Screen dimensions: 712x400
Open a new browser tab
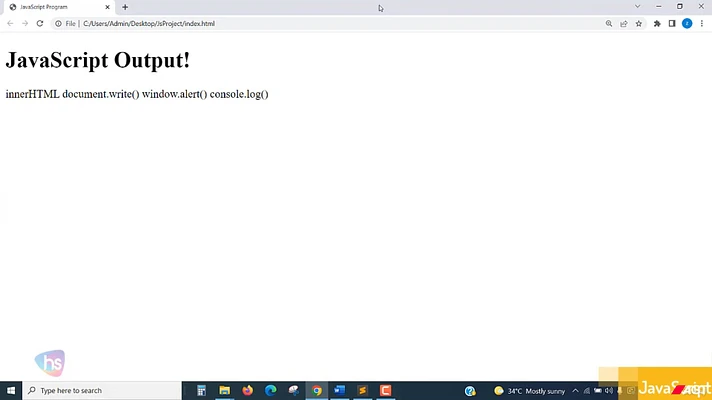(x=125, y=7)
